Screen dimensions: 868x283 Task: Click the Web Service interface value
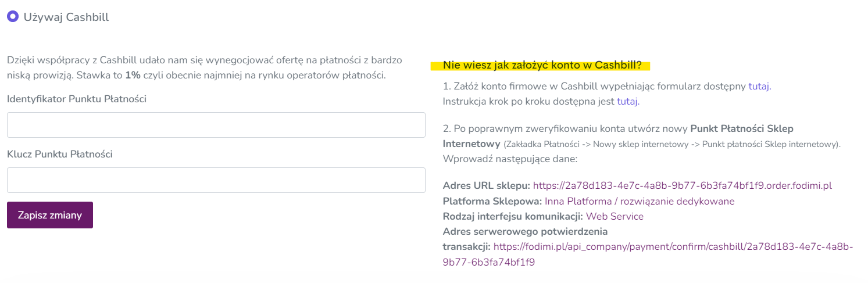(615, 216)
